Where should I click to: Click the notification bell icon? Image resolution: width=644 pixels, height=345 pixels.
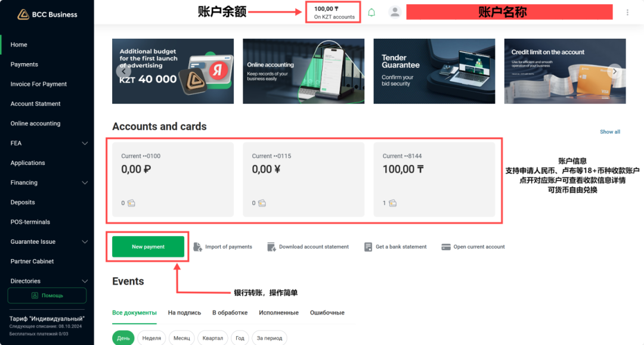click(x=371, y=13)
